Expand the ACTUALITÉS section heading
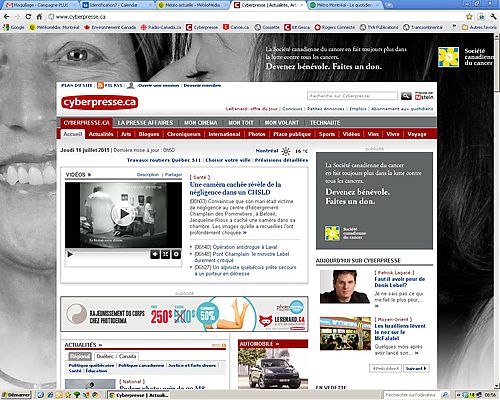 [x=83, y=345]
